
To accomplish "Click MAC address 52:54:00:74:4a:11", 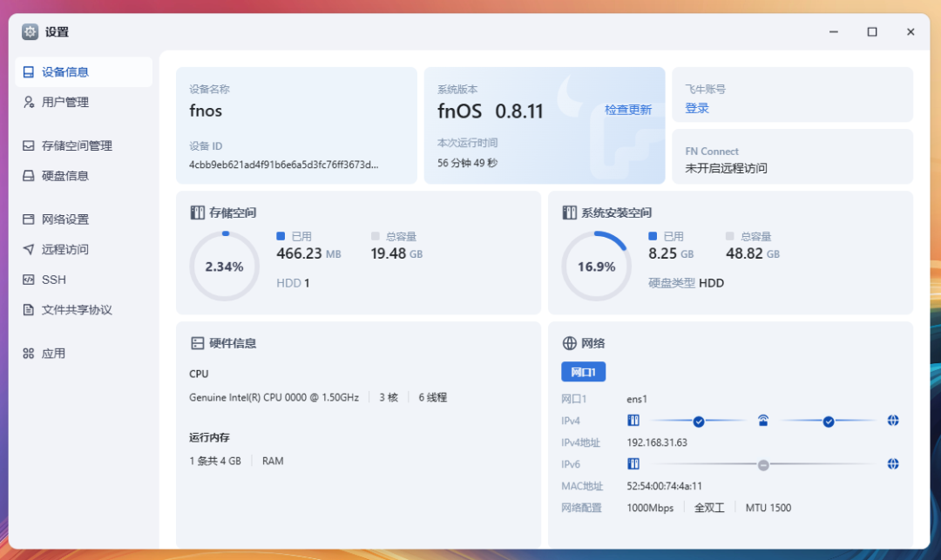I will point(664,486).
